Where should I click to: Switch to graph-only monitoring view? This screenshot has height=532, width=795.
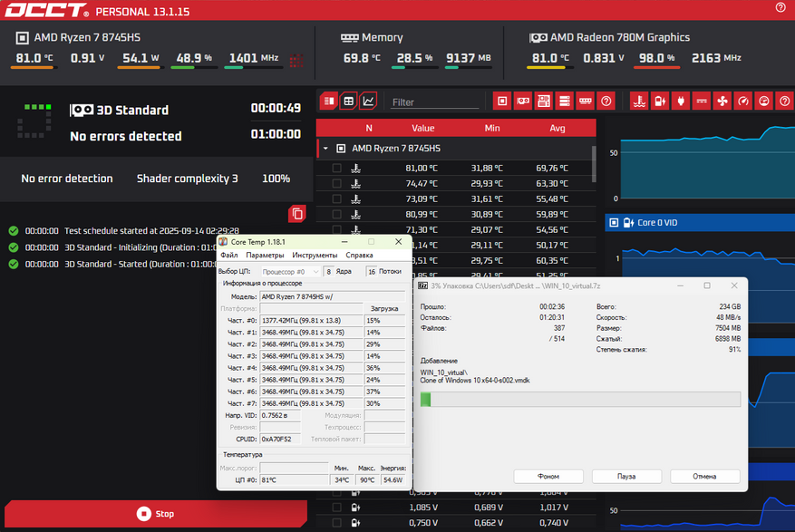[x=368, y=102]
